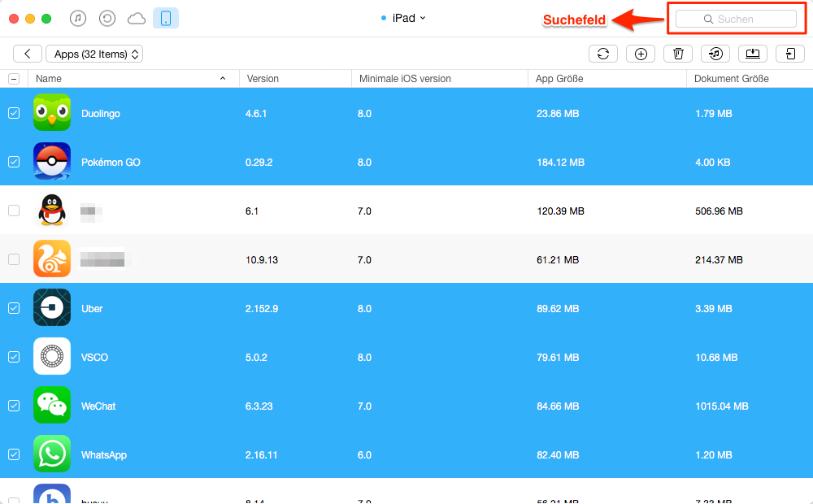Toggle the select-all header checkbox
Screen dimensions: 813x504
pyautogui.click(x=14, y=79)
